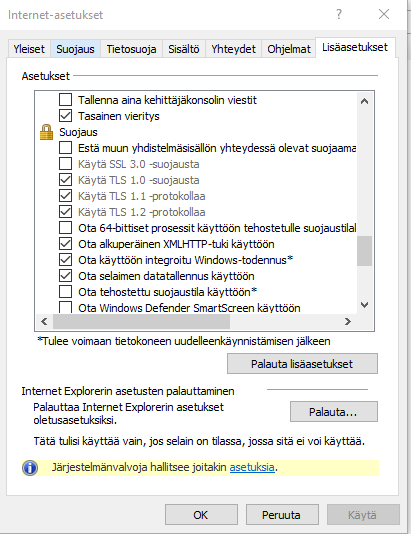Image resolution: width=411 pixels, height=534 pixels.
Task: Toggle Käytä TLS 1.2 -protokollaa checkbox
Action: (x=65, y=212)
